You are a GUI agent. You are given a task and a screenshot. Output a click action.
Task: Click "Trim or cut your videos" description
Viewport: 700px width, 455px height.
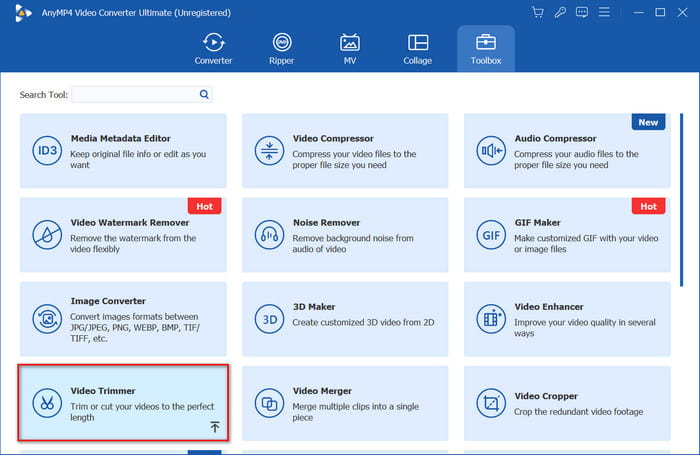[142, 412]
